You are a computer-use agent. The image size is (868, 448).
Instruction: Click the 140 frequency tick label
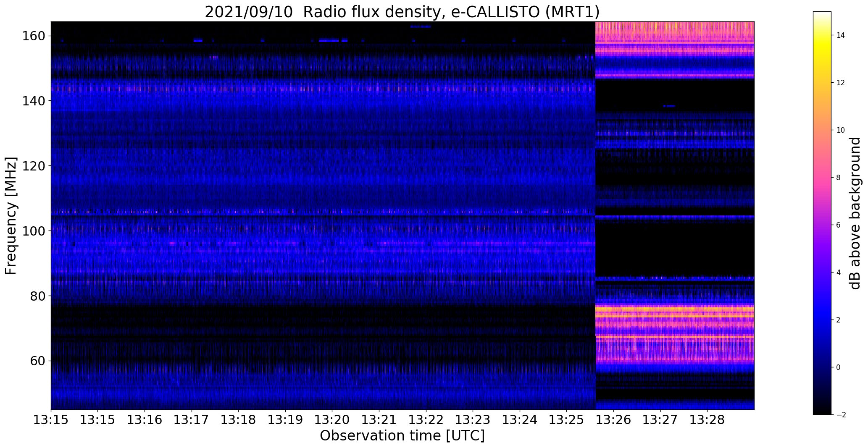[34, 101]
